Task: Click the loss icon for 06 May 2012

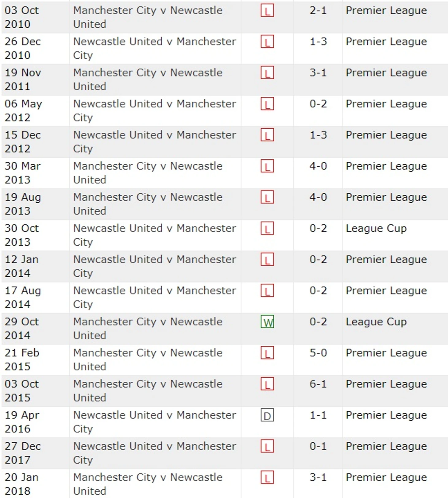Action: 267,104
